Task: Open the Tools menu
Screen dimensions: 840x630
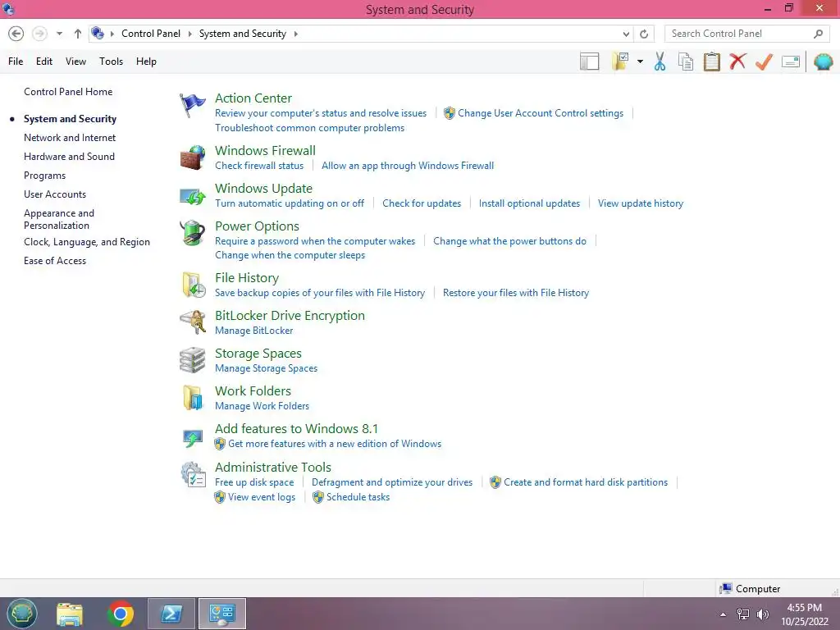Action: [111, 62]
